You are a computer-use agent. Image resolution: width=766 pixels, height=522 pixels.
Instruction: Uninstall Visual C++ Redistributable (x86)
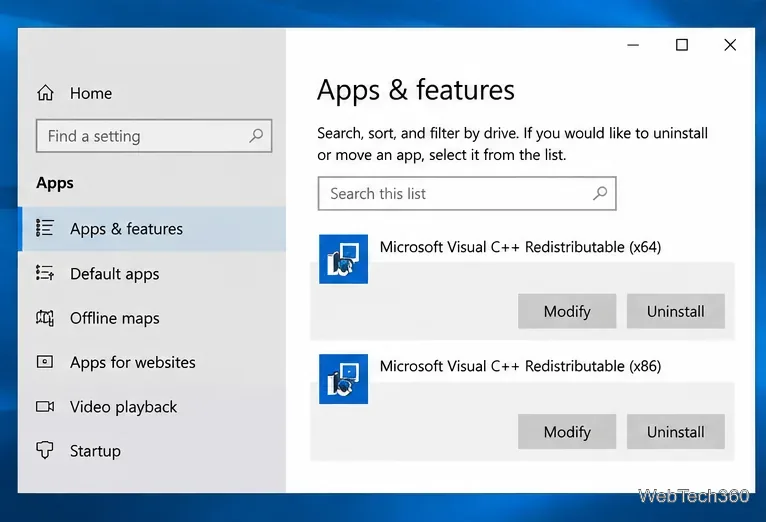tap(676, 432)
